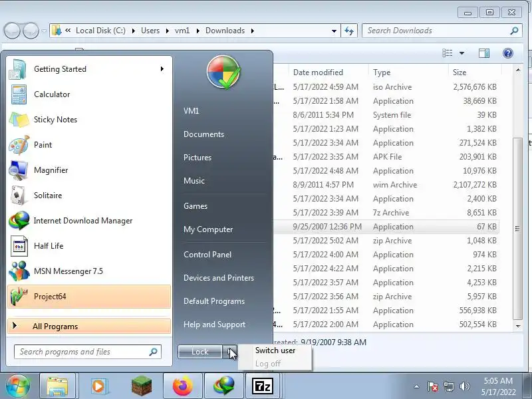Click the Windows Start orb

click(18, 386)
